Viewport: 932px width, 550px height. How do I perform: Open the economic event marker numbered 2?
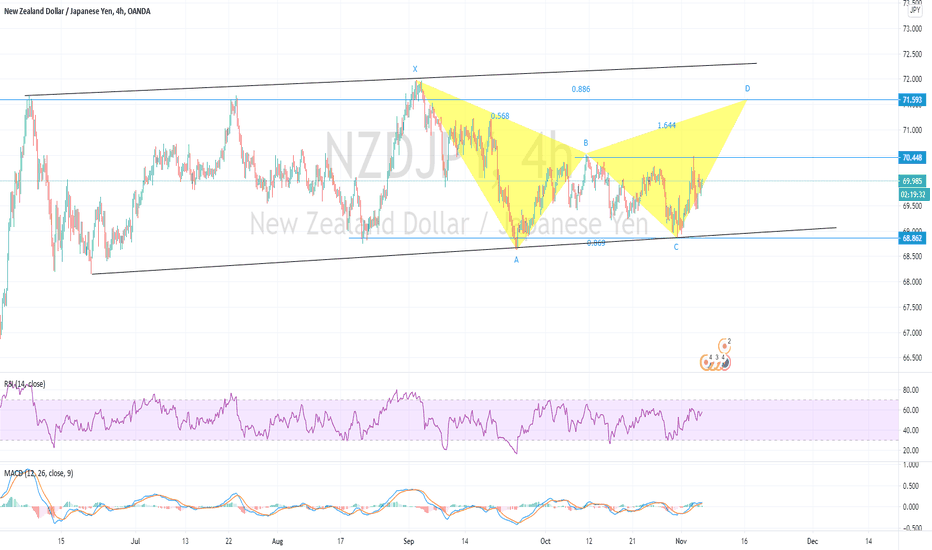725,344
